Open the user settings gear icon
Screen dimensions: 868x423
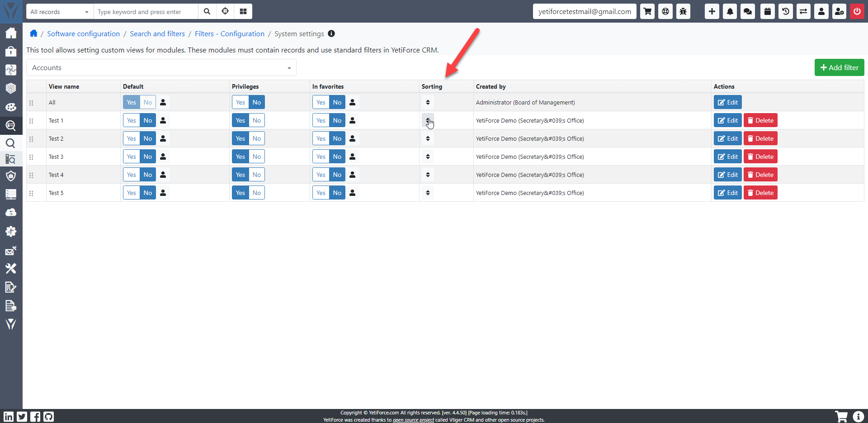839,11
